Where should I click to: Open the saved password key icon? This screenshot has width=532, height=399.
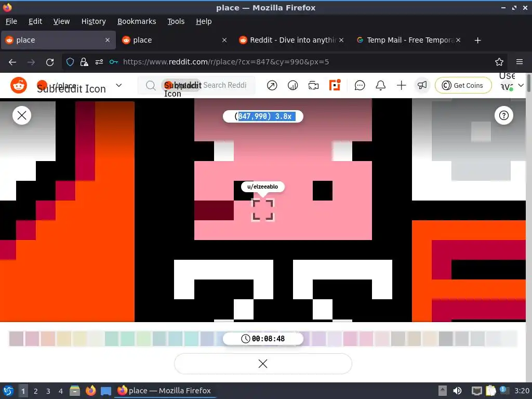114,62
